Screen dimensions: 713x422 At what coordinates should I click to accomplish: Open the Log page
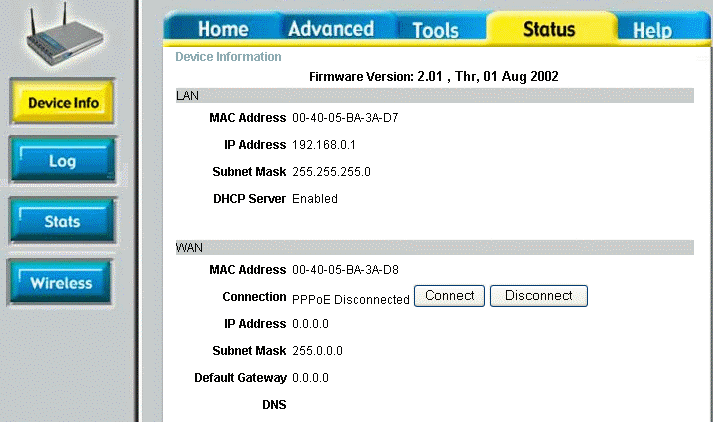tap(62, 161)
